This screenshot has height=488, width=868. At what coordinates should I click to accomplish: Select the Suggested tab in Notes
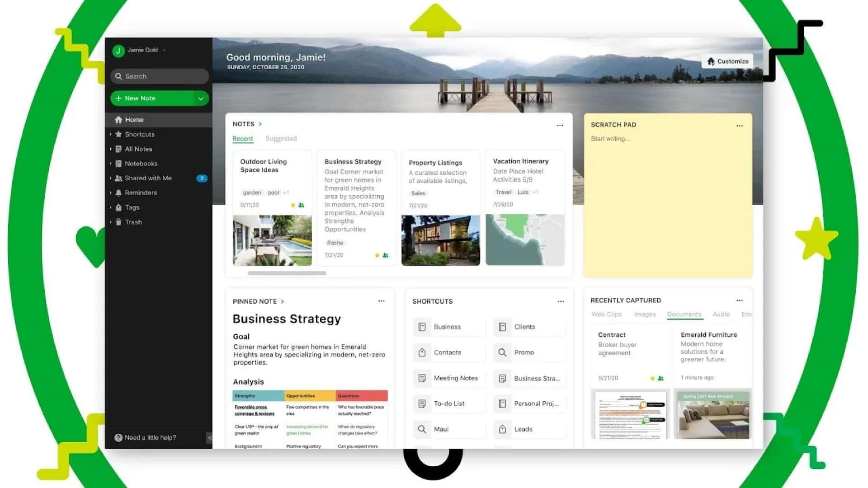281,138
